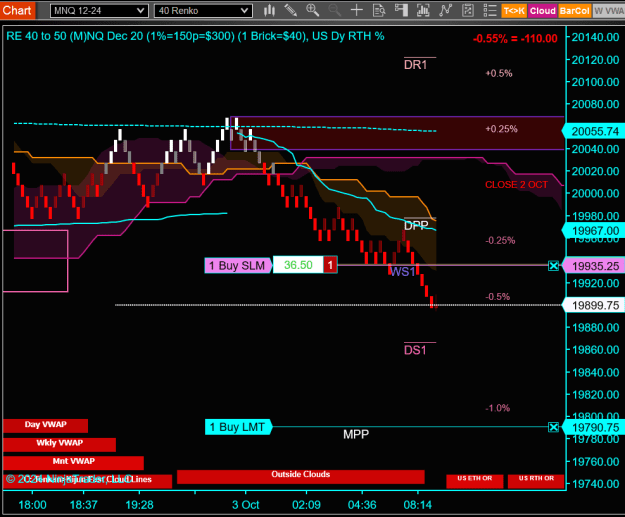Toggle the BarCol button
The height and width of the screenshot is (517, 625).
tap(574, 11)
